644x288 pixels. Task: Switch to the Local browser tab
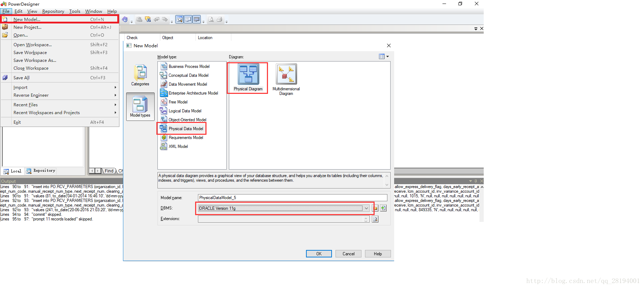(x=12, y=171)
